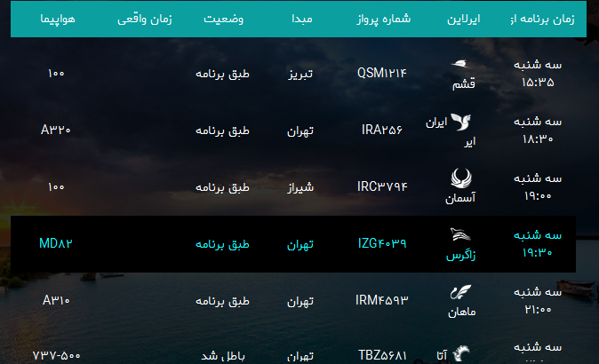Select the هواپیما column header
The width and height of the screenshot is (599, 364).
(58, 19)
